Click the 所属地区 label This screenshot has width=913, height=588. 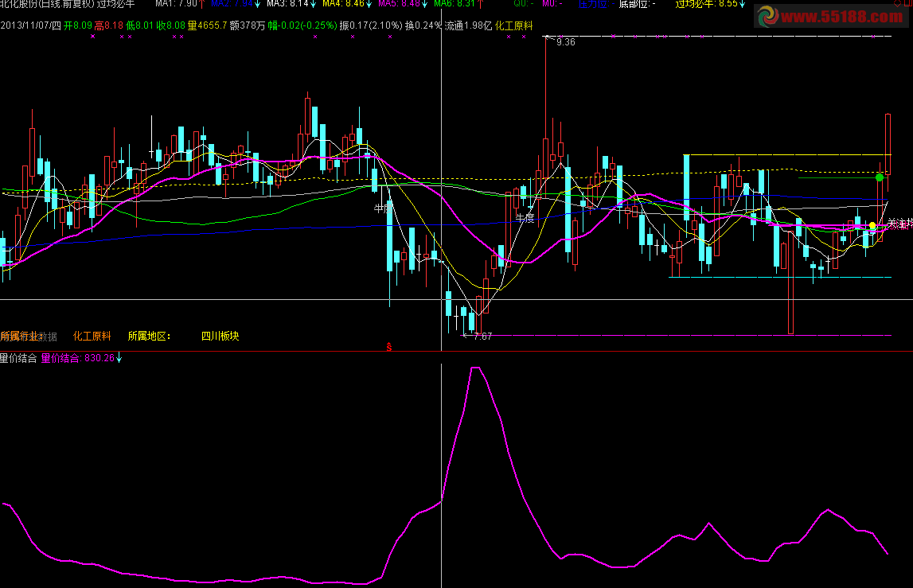tap(149, 336)
